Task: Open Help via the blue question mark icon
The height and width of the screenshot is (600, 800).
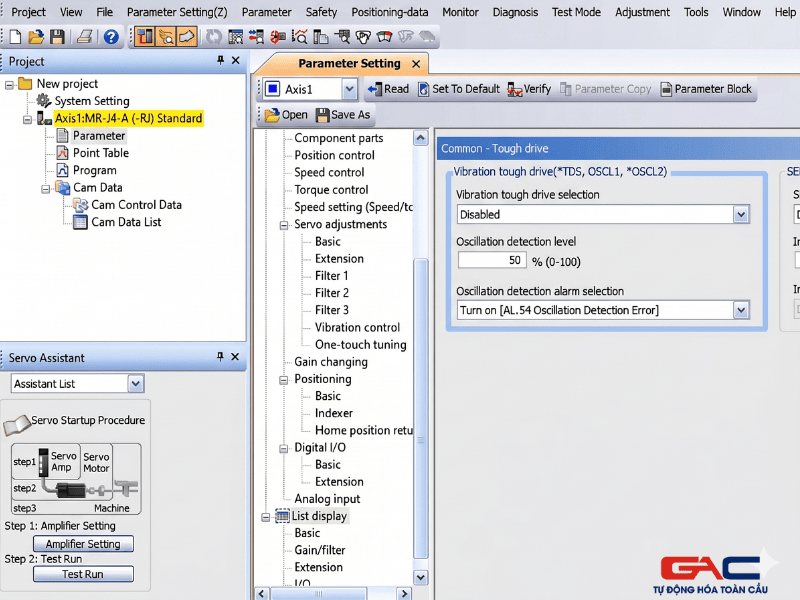Action: 111,37
